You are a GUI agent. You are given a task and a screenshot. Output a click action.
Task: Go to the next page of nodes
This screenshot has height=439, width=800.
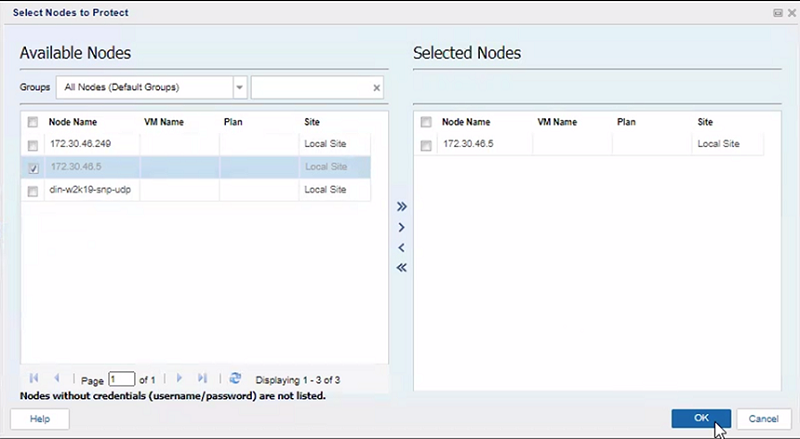[x=180, y=379]
